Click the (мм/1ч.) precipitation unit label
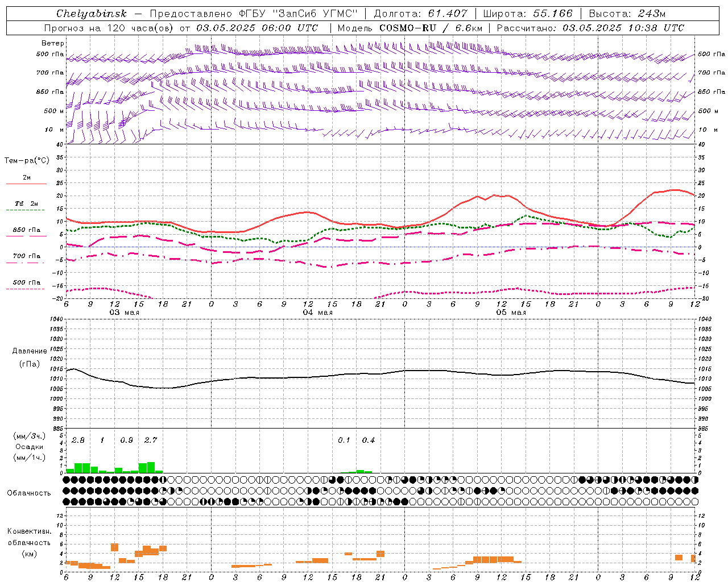728x582 pixels. click(x=29, y=458)
